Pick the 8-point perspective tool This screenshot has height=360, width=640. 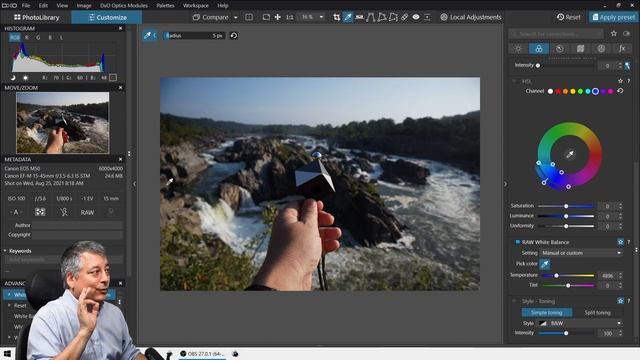[x=393, y=17]
